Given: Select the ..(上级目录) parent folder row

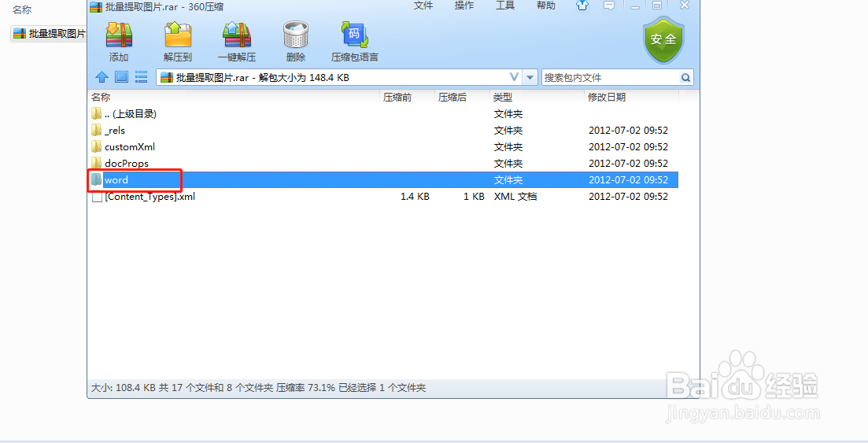Looking at the screenshot, I should (x=383, y=114).
